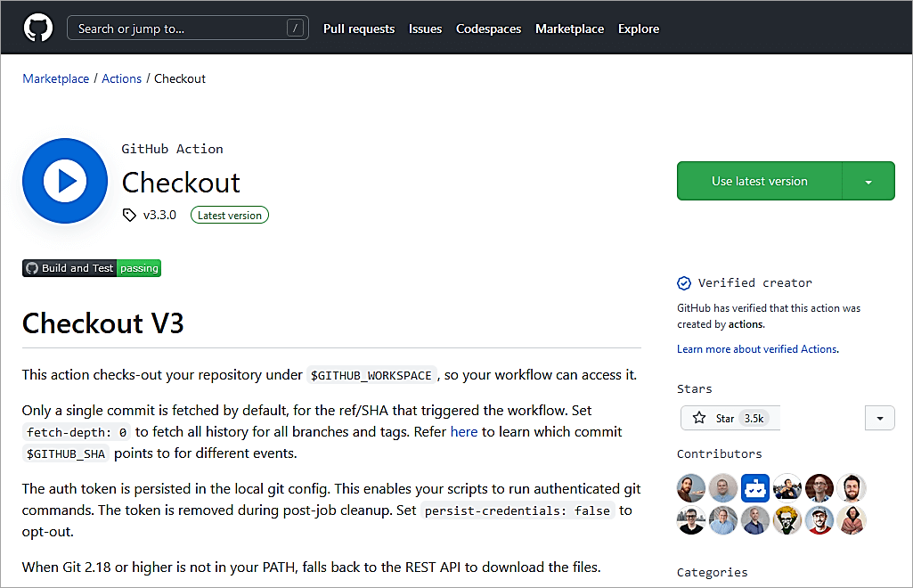This screenshot has width=913, height=588.
Task: Expand the Use latest version dropdown arrow
Action: [x=868, y=182]
